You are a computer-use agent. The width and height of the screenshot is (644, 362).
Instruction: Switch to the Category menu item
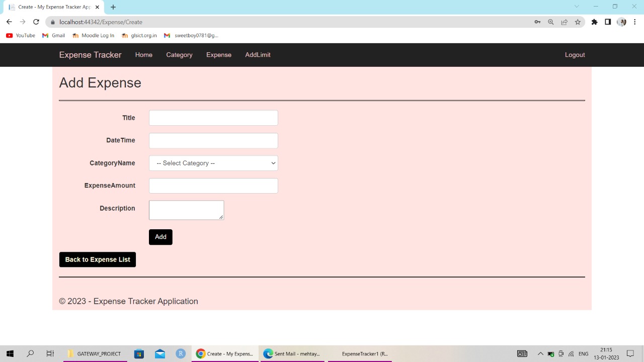pyautogui.click(x=179, y=55)
